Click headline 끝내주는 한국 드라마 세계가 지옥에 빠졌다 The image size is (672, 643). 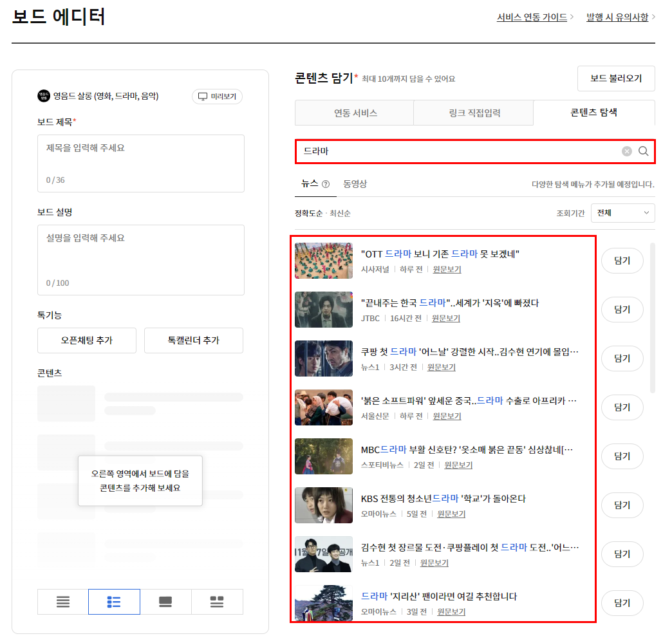[449, 303]
